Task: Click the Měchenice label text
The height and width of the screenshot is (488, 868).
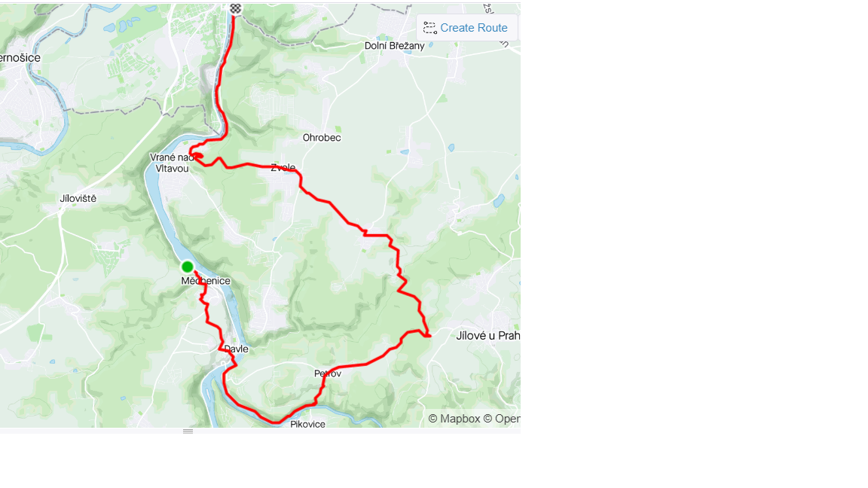Action: 206,281
